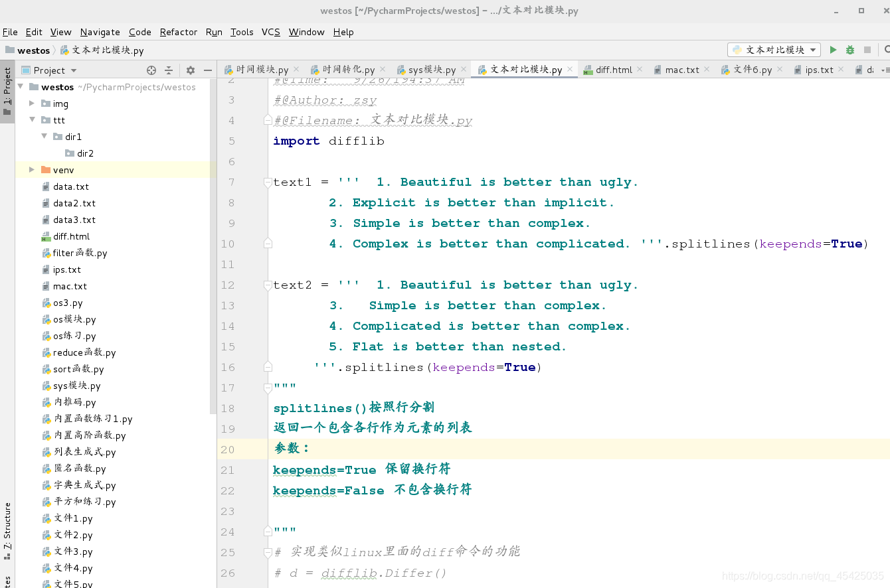
Task: Click line number 20 in gutter
Action: 228,449
